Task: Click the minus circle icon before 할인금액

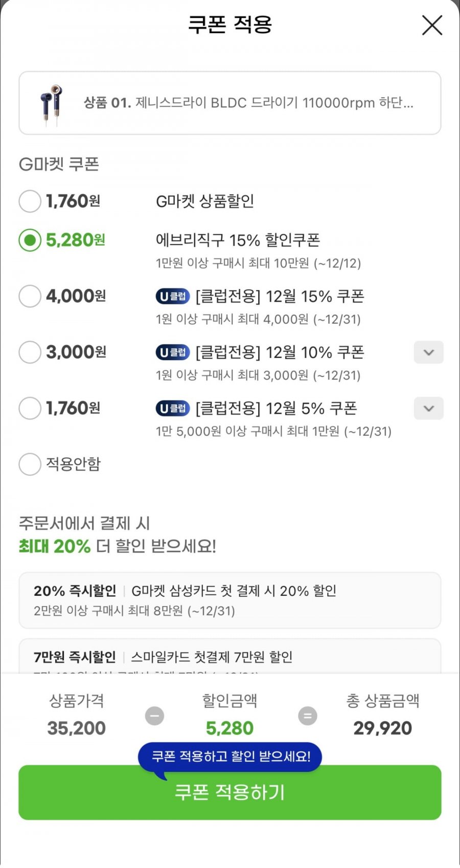Action: [x=154, y=716]
